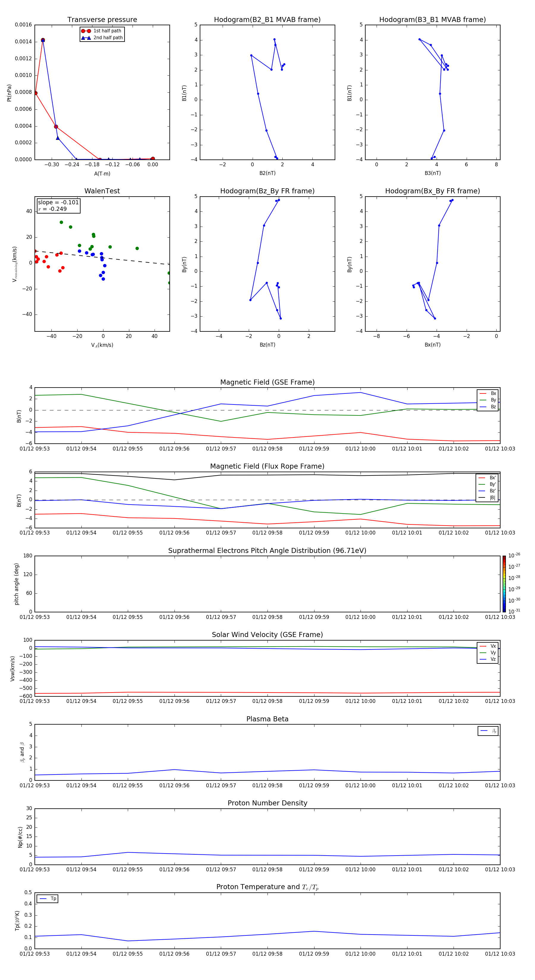Click the 'Hodogram(Bx_By FR frame)' title

pyautogui.click(x=432, y=191)
